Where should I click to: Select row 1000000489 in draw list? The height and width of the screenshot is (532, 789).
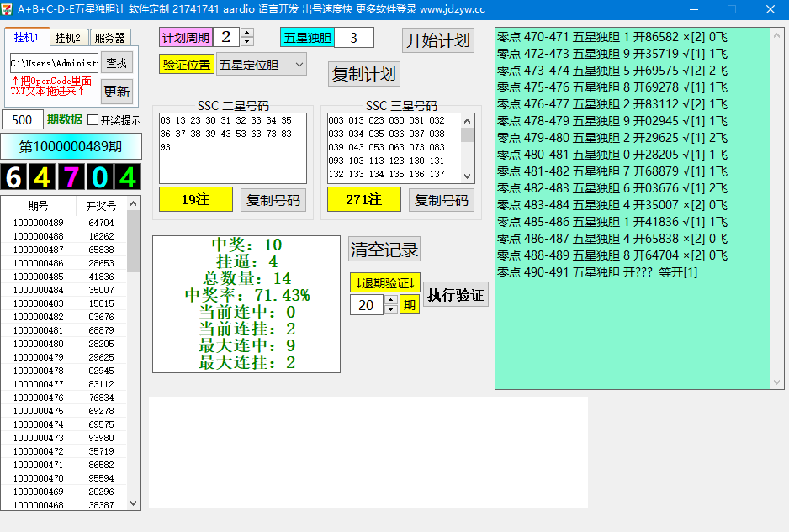pos(64,223)
